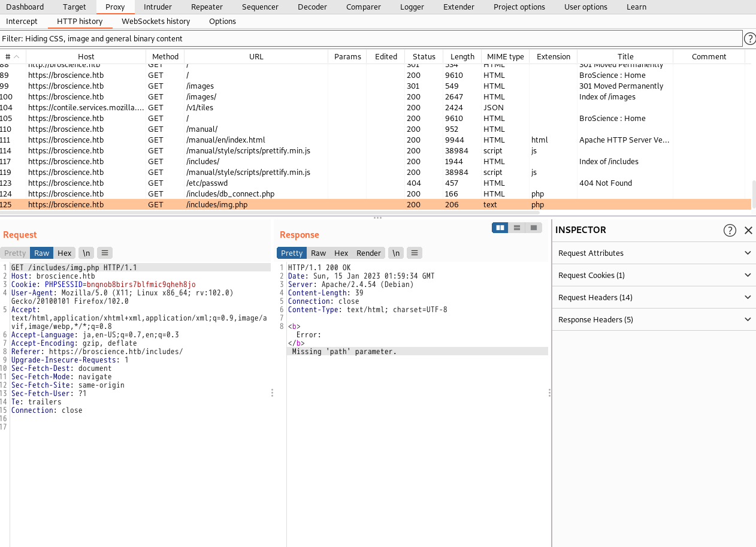The height and width of the screenshot is (547, 756).
Task: Select the contile.services.mozilla /v1/tiles row
Action: coord(376,107)
